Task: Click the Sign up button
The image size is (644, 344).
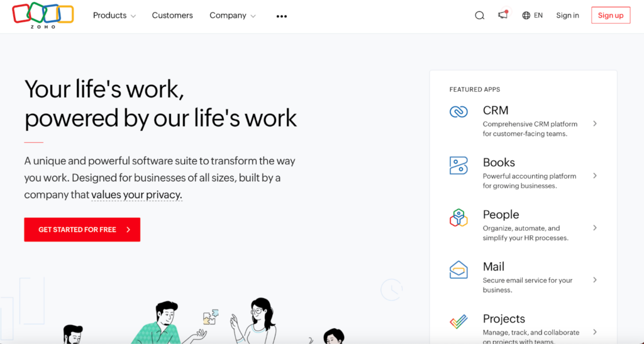Action: coord(610,16)
